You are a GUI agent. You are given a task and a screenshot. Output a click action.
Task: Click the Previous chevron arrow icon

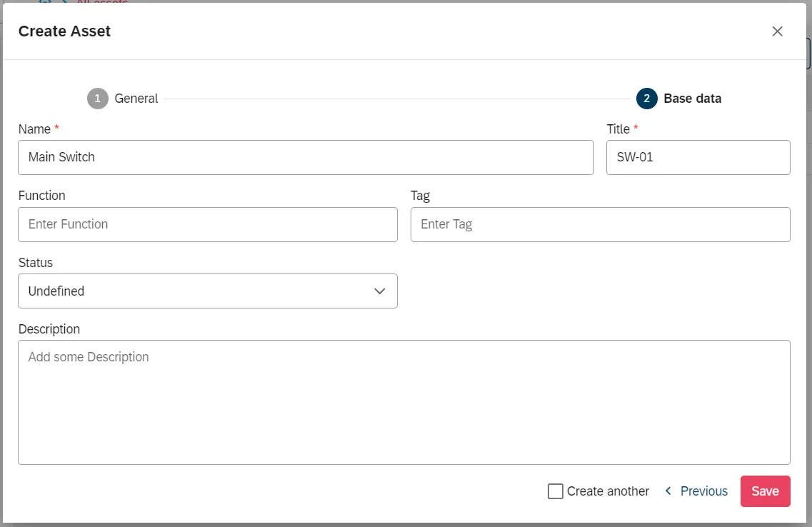(x=668, y=491)
